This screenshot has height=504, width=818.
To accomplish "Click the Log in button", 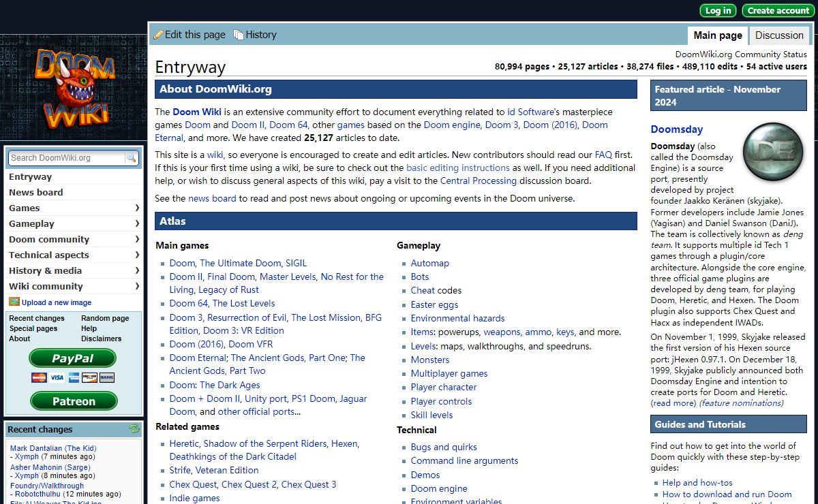I will coord(718,10).
